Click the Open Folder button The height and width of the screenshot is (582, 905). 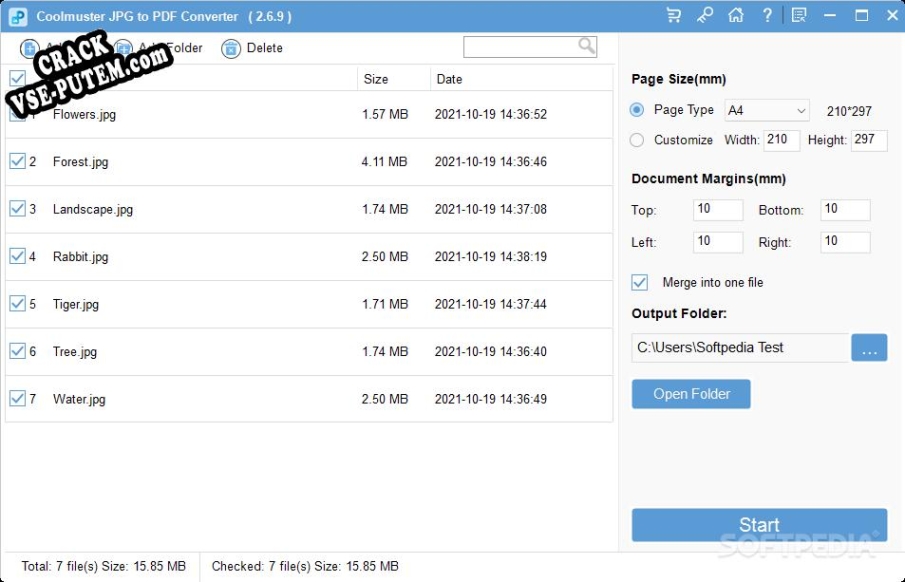point(691,394)
